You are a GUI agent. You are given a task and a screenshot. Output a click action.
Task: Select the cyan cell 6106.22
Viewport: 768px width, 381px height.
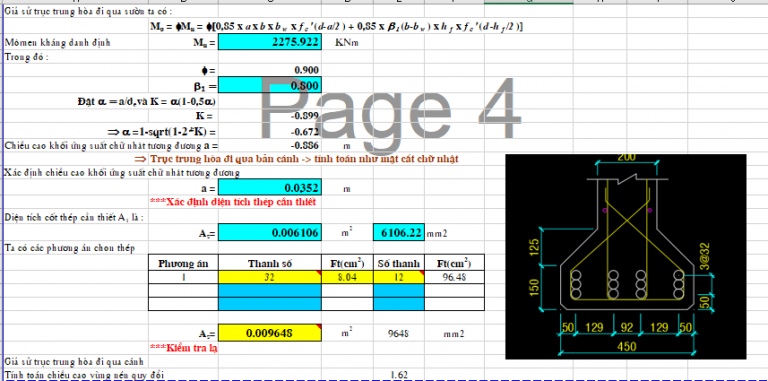[x=399, y=233]
